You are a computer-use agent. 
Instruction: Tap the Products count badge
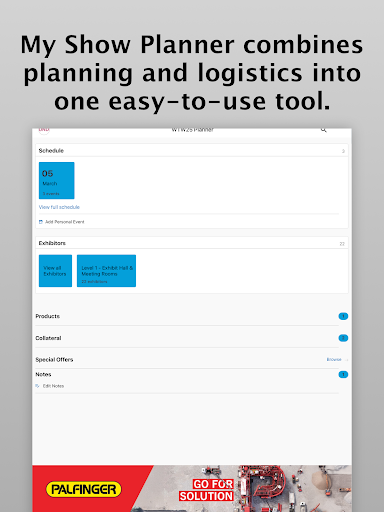(x=343, y=316)
